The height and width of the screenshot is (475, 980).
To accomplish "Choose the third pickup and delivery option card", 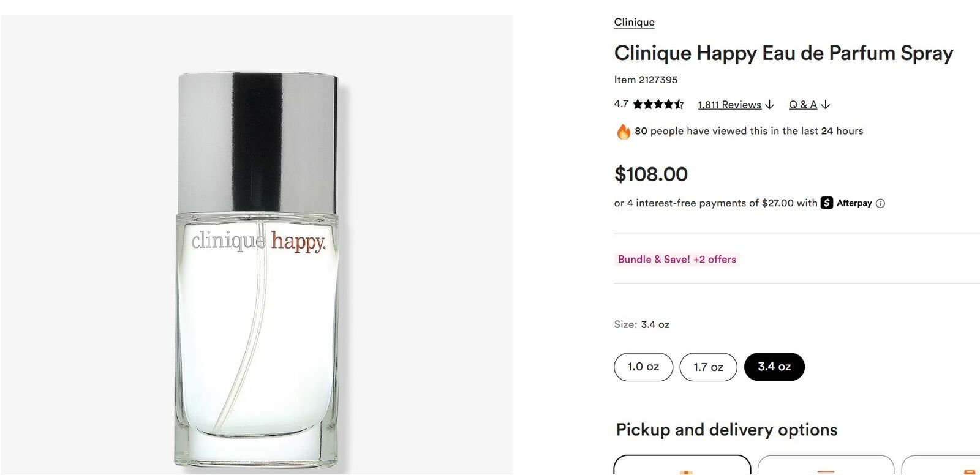I will click(x=941, y=465).
